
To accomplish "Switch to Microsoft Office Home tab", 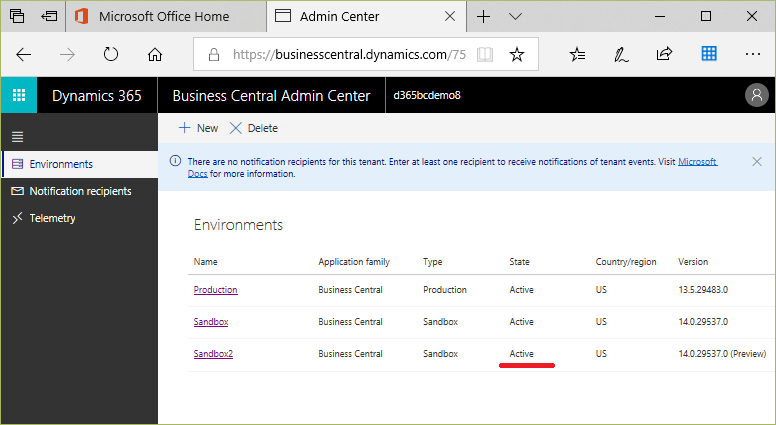I will pos(166,16).
